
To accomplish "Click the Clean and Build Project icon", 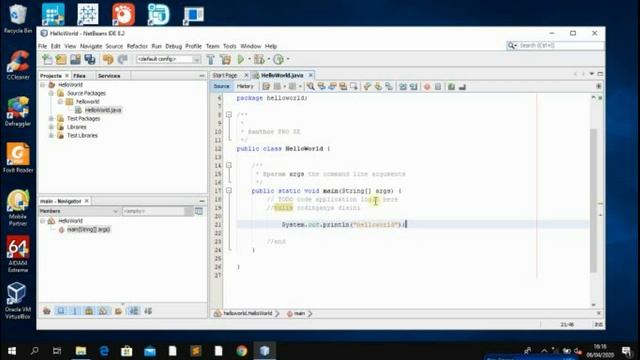I will pos(225,60).
